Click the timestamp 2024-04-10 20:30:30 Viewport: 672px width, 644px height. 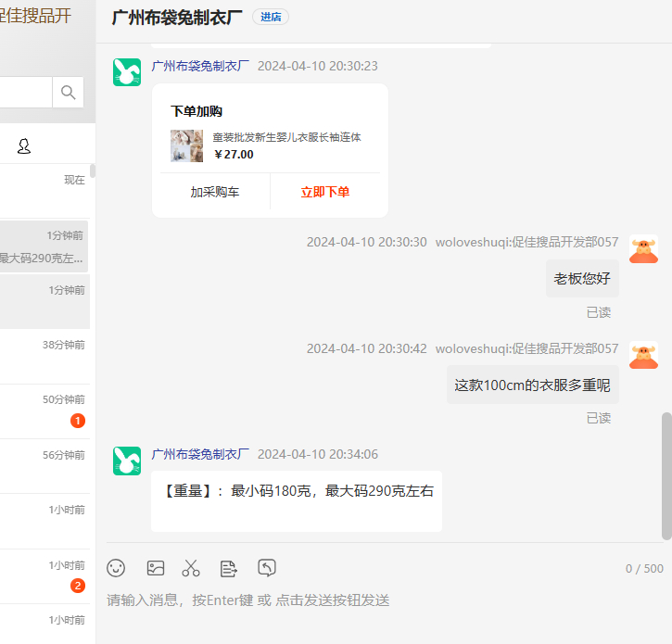pyautogui.click(x=366, y=242)
